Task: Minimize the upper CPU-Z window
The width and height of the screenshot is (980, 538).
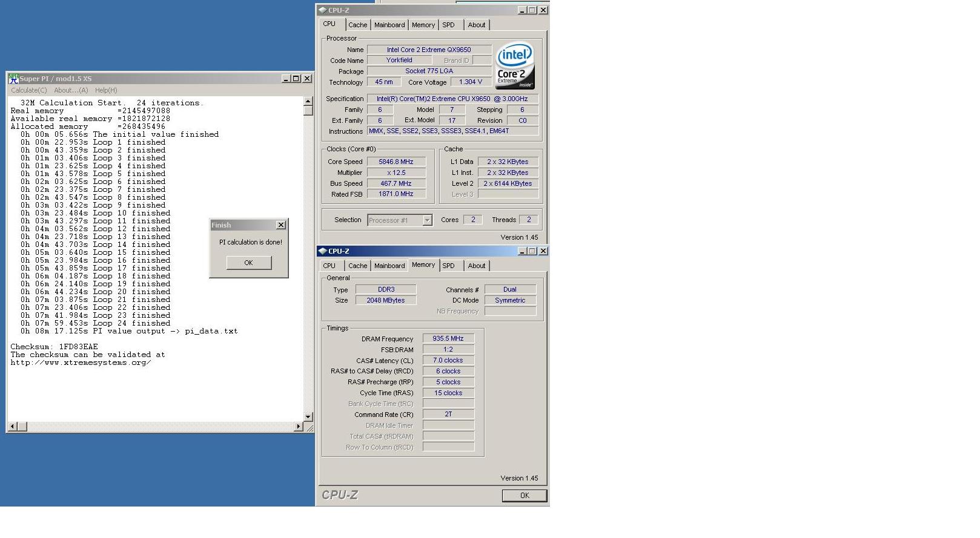Action: coord(522,10)
